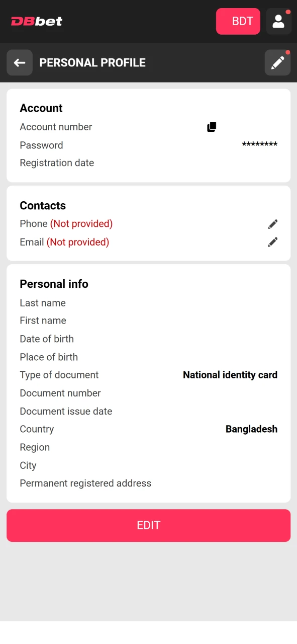Open notifications via the red dot on profile icon

click(x=288, y=11)
